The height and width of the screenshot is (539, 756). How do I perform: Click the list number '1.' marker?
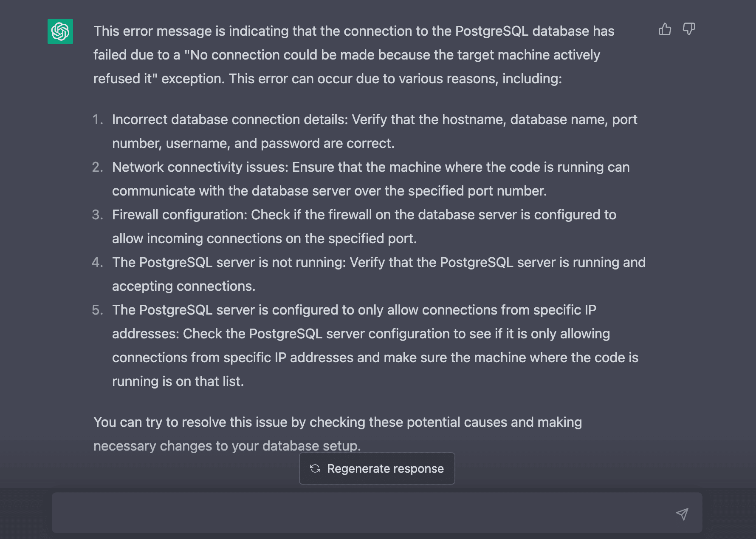tap(98, 119)
